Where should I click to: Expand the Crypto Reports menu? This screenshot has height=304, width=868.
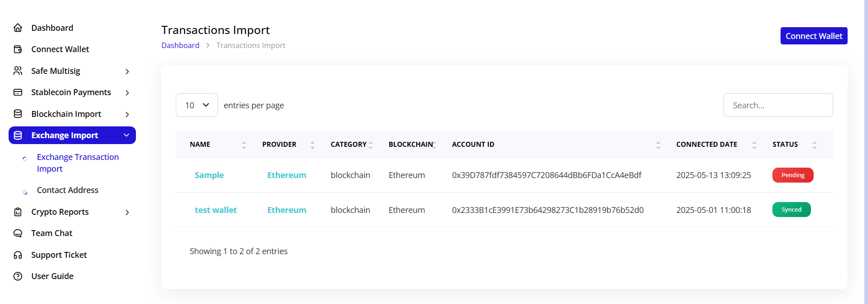click(127, 212)
